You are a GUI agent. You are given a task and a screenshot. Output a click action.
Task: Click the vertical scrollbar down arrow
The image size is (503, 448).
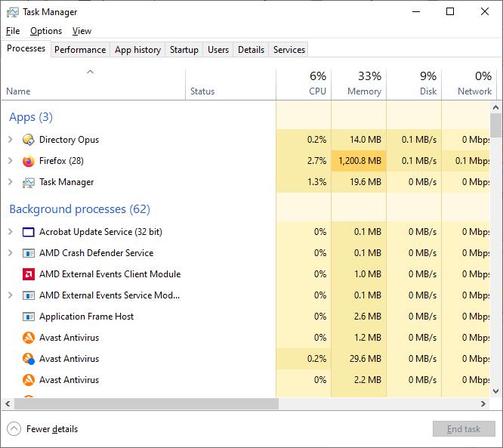[x=496, y=391]
